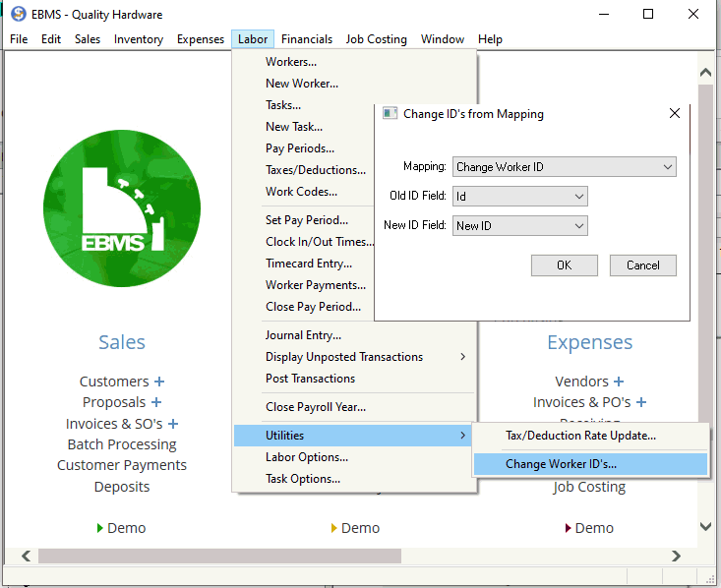
Task: Click the green Demo arrow under Sales
Action: pos(99,528)
